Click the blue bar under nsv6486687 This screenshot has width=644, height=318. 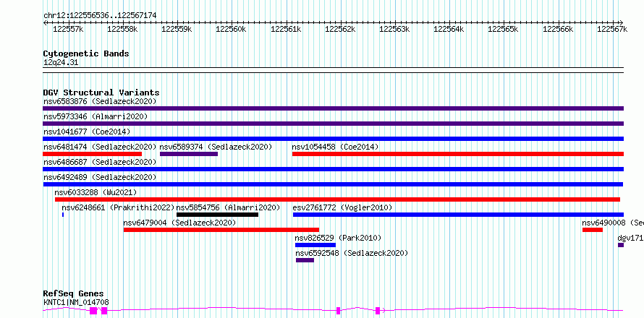pos(333,169)
